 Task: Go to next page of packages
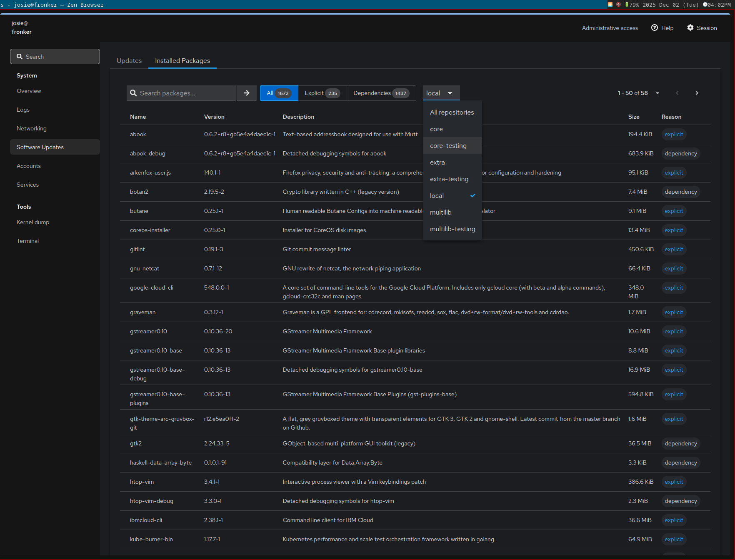(x=697, y=93)
